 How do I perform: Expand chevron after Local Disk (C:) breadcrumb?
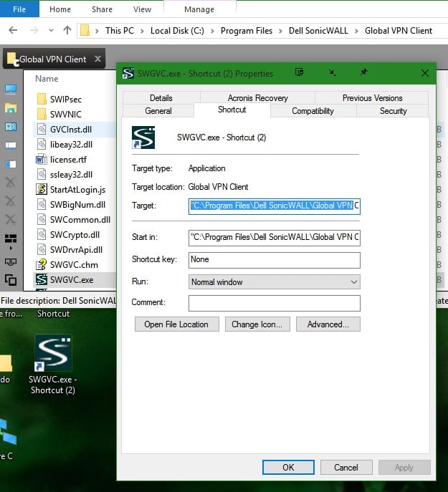212,31
